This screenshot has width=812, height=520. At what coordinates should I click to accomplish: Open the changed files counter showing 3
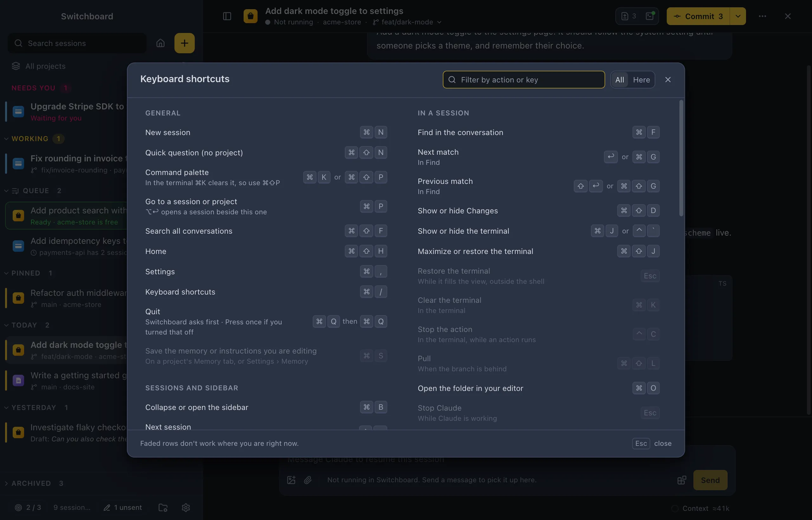[629, 16]
